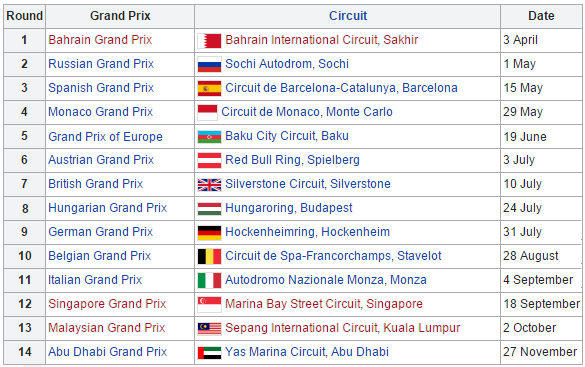Click the Malaysian flag icon

coord(209,329)
